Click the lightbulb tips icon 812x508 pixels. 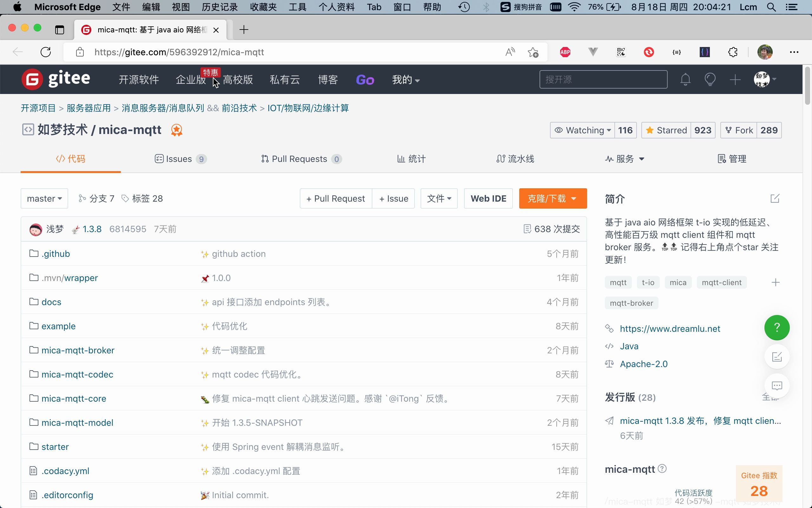pos(710,80)
